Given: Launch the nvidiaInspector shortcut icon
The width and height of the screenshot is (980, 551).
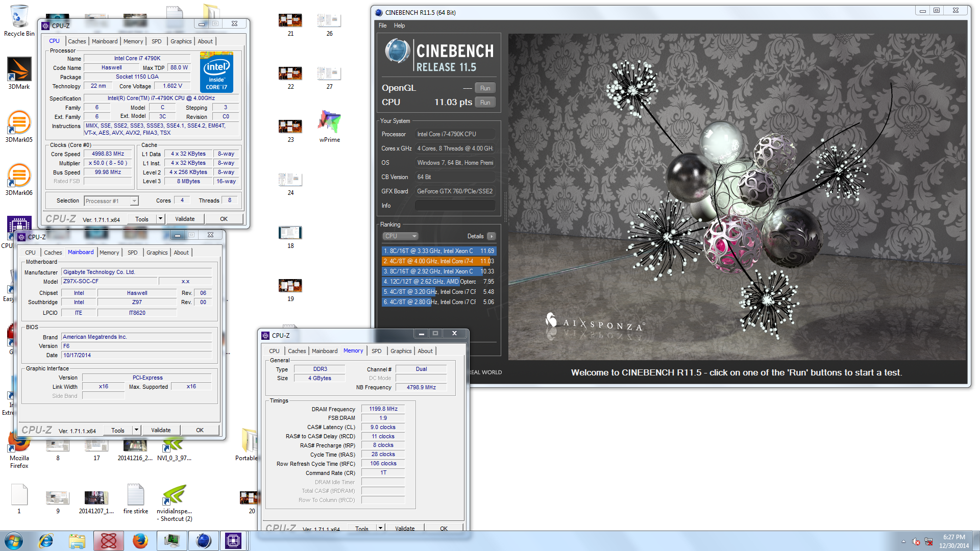Looking at the screenshot, I should coord(175,503).
